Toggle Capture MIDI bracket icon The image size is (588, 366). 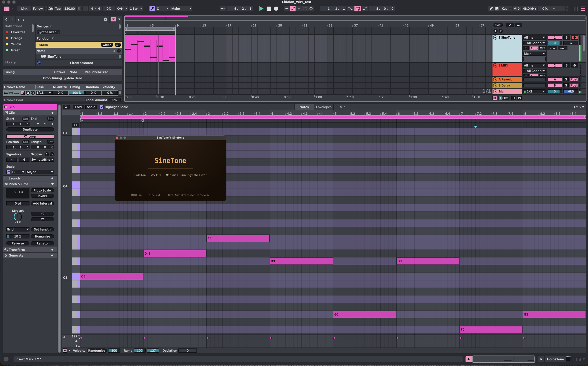point(305,9)
